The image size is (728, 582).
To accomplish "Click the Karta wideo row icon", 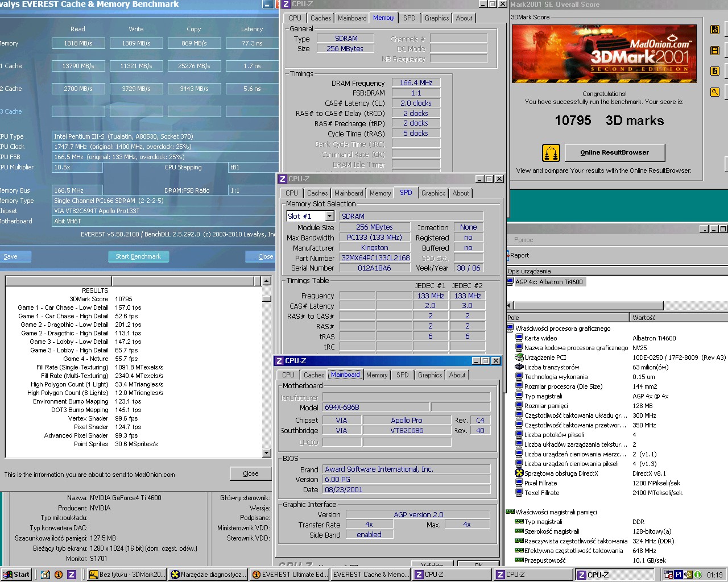I will click(519, 338).
